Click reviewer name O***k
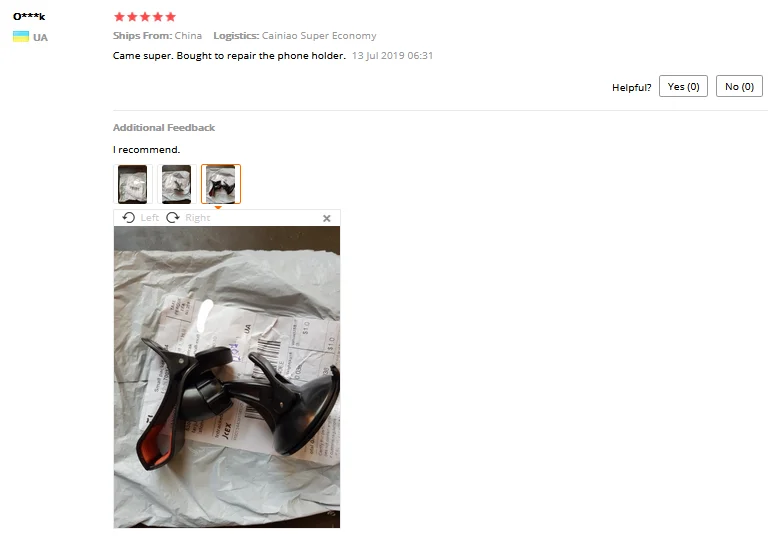 tap(29, 16)
